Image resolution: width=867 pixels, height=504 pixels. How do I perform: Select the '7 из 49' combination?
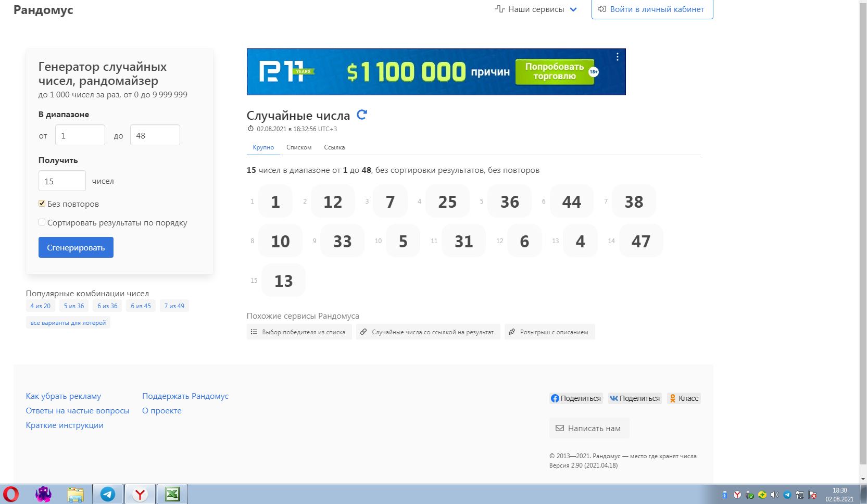(174, 306)
